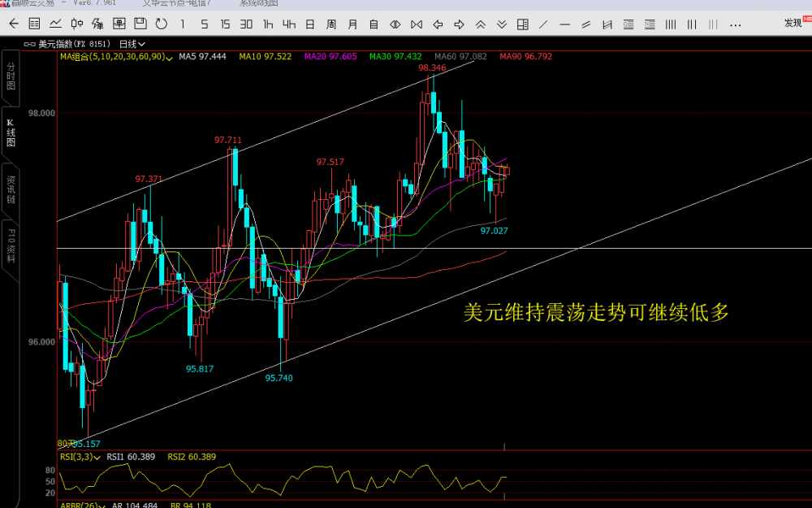Select the four vertical cycle lines tool
The height and width of the screenshot is (508, 812).
671,24
